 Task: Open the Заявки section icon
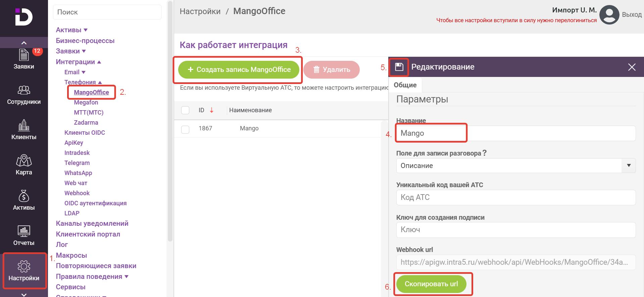point(24,55)
